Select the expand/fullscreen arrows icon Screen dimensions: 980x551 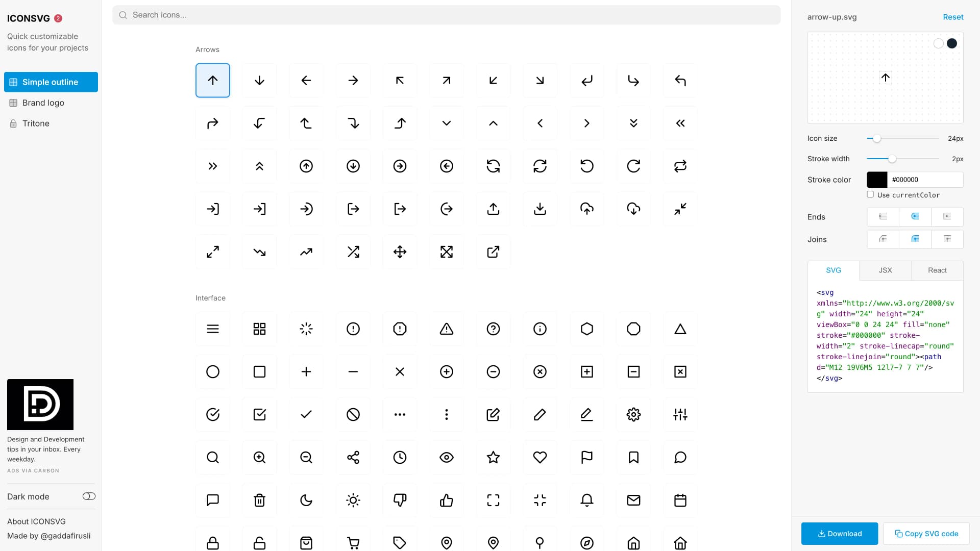(x=446, y=252)
